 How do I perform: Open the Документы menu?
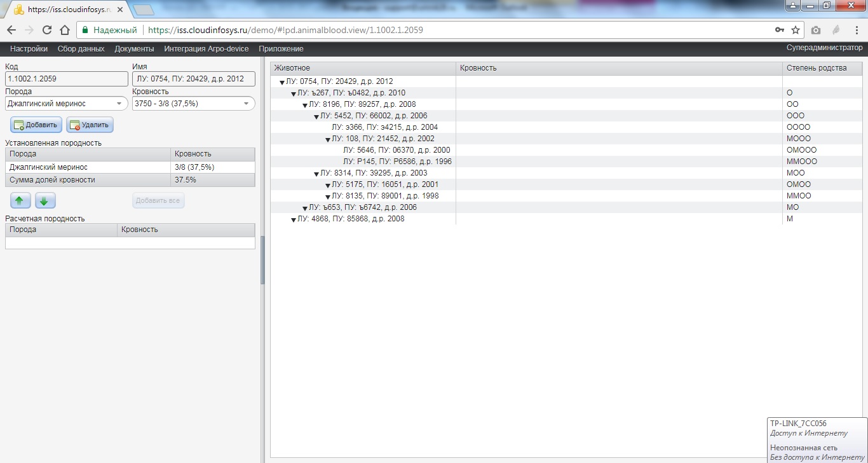tap(134, 49)
